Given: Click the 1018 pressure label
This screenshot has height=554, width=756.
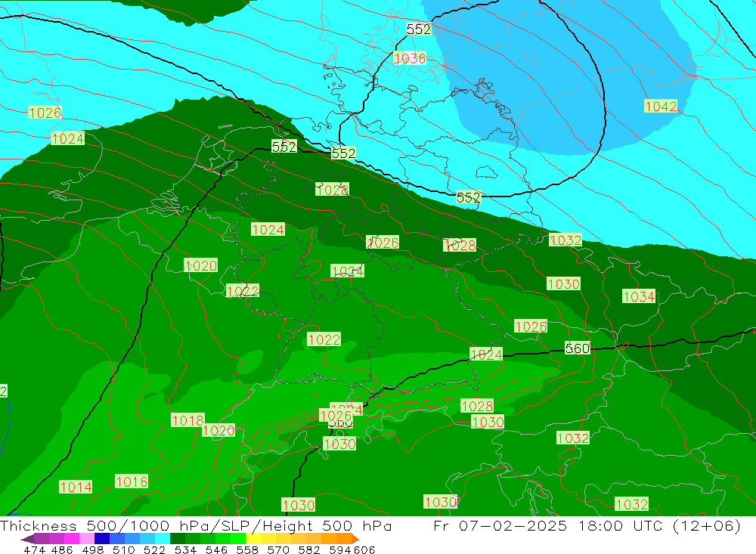Looking at the screenshot, I should (187, 420).
